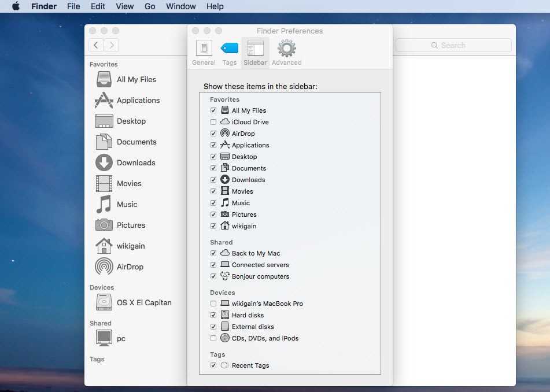Click the Shared heading in Finder sidebar
This screenshot has height=392, width=550.
pos(100,323)
